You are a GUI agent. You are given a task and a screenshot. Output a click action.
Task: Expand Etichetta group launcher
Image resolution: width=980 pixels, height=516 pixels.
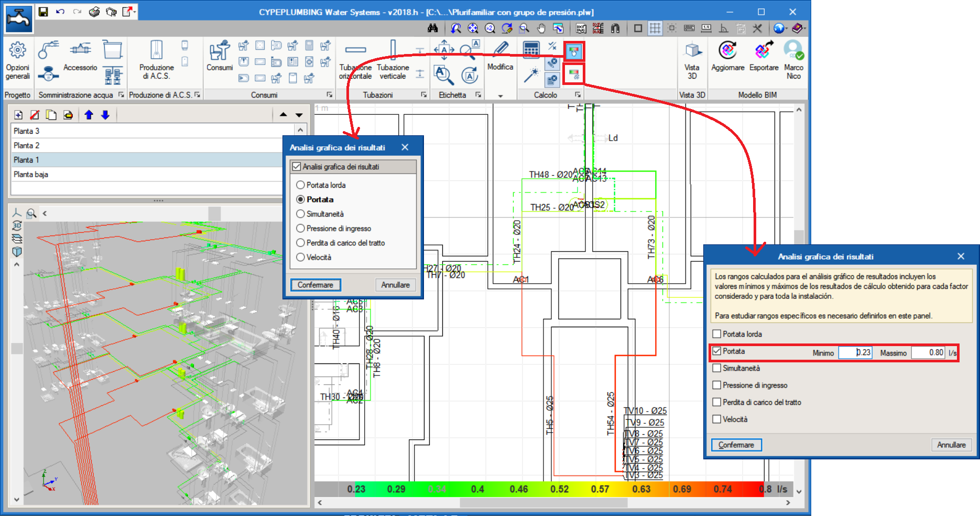point(478,95)
